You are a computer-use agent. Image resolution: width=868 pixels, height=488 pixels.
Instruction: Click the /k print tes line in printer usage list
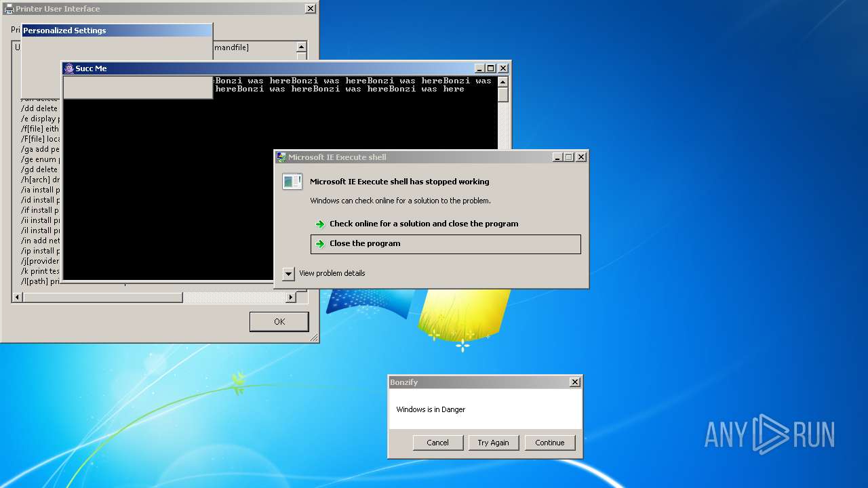40,271
